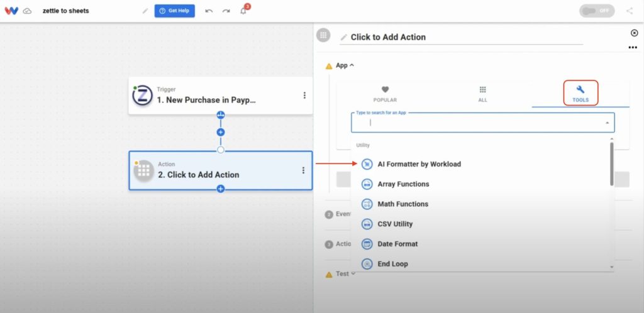Click the app list scrollbar

(611, 164)
